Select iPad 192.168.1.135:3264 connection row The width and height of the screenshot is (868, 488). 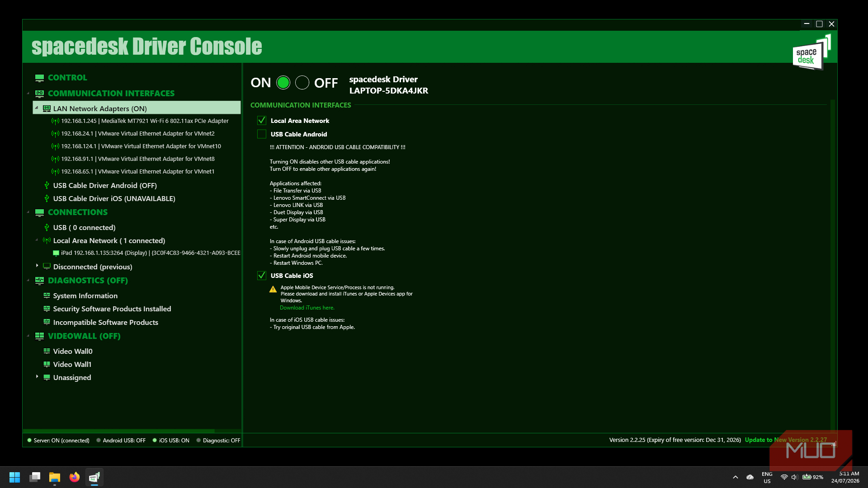[x=146, y=253]
